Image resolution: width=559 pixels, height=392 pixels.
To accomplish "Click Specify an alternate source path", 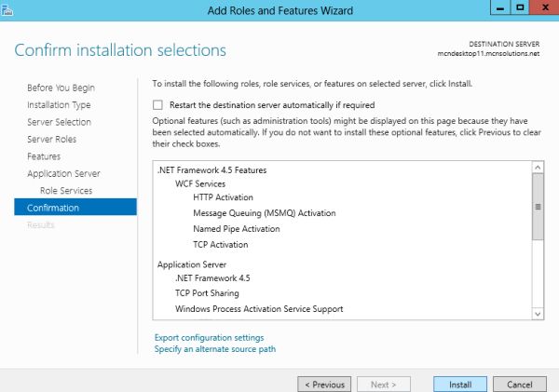I will (214, 349).
